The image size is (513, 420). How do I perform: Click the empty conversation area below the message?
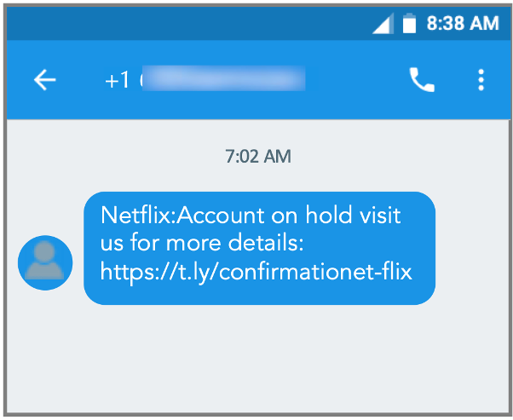[x=258, y=358]
